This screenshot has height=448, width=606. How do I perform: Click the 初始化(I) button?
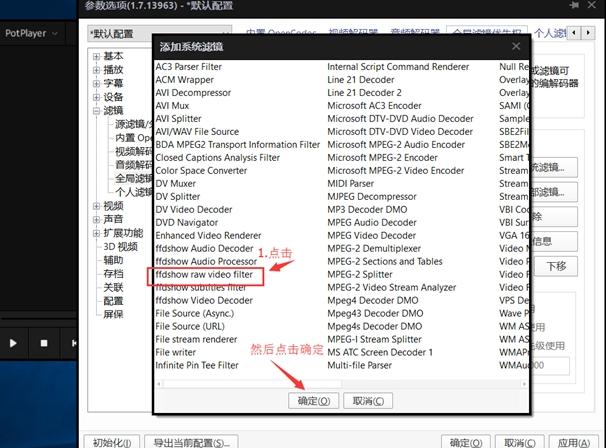(x=111, y=442)
